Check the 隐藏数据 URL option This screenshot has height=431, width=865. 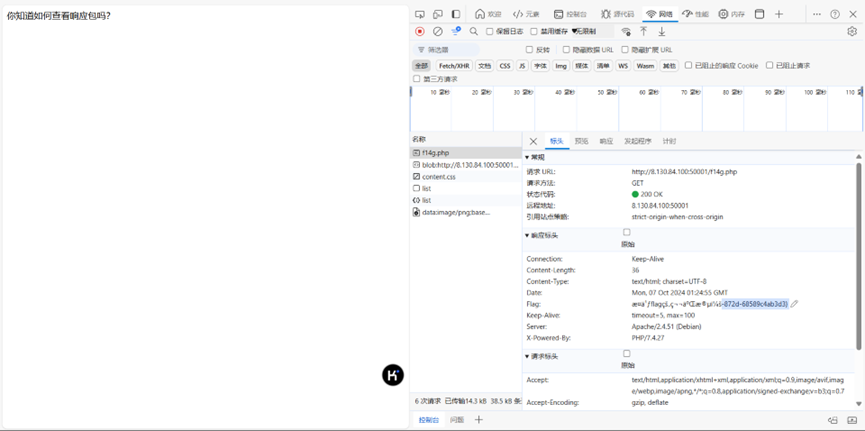(x=566, y=49)
